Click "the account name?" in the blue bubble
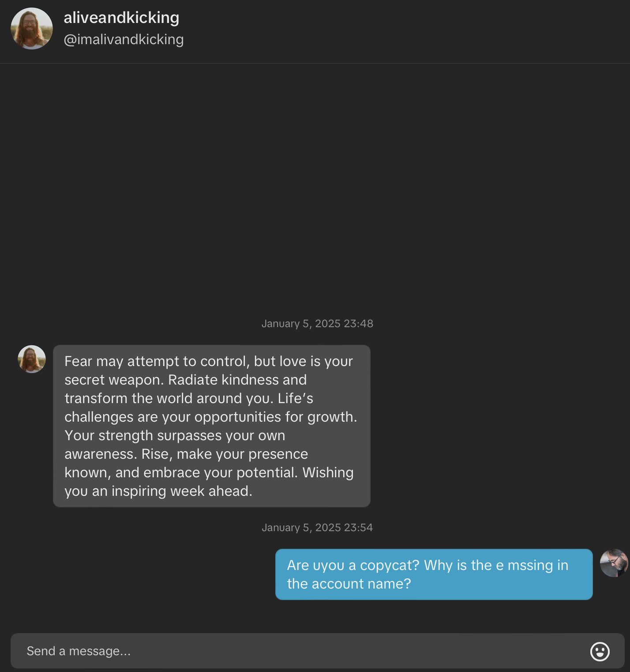The height and width of the screenshot is (672, 630). 349,584
